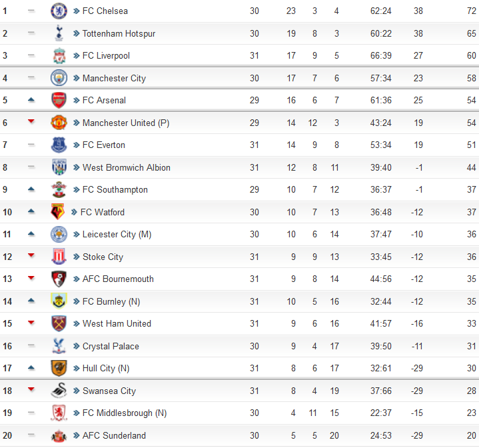Image resolution: width=479 pixels, height=448 pixels.
Task: Click the FC Liverpool club crest
Action: (x=59, y=55)
